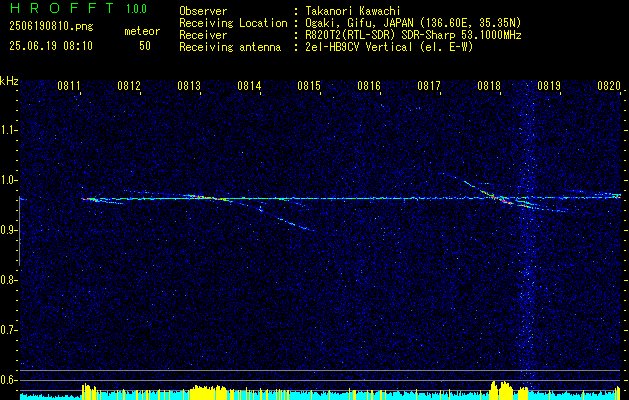
Task: Click the 0817 time marker
Action: tap(429, 85)
